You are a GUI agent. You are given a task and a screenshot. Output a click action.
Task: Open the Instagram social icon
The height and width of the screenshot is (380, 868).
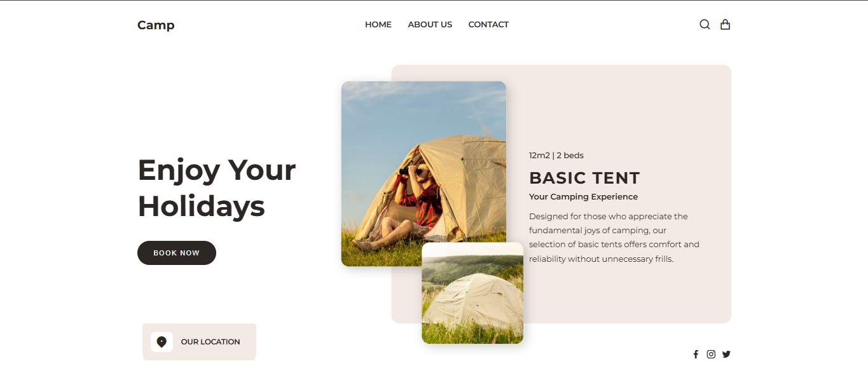tap(711, 355)
